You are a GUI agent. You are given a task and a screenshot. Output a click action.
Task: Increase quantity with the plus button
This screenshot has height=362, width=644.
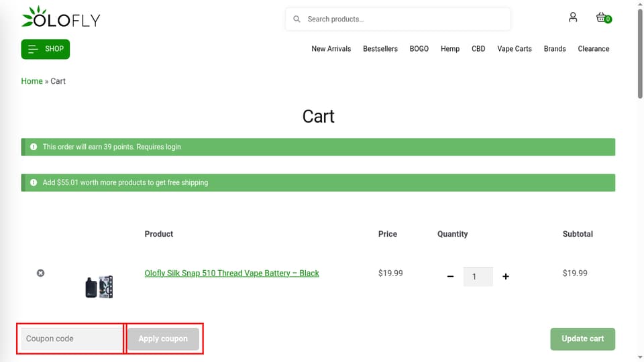click(x=506, y=277)
